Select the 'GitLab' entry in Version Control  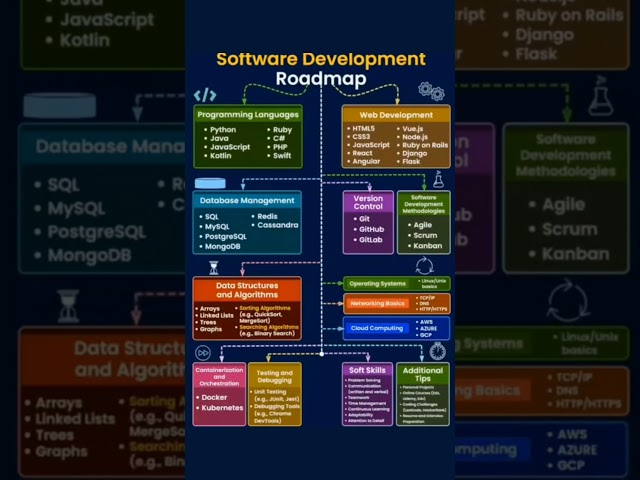371,240
